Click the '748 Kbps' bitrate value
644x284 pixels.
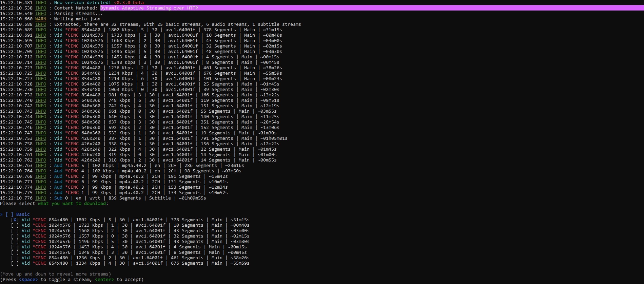pos(119,100)
